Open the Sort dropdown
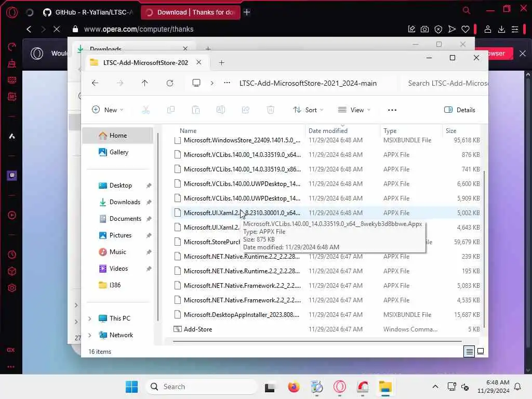This screenshot has width=532, height=399. 308,110
